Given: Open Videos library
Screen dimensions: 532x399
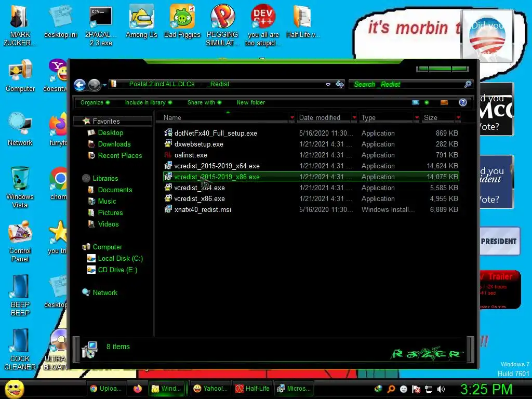Looking at the screenshot, I should pyautogui.click(x=108, y=224).
